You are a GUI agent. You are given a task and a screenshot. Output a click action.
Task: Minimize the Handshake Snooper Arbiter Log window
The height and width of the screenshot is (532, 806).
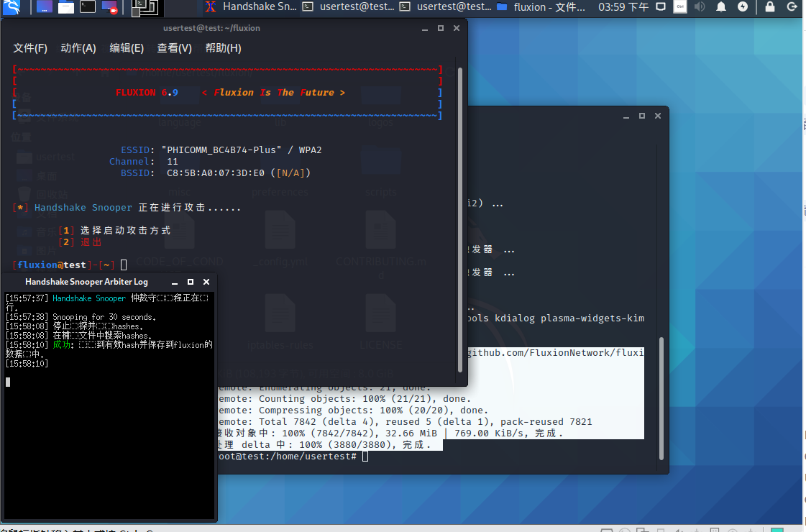point(175,283)
